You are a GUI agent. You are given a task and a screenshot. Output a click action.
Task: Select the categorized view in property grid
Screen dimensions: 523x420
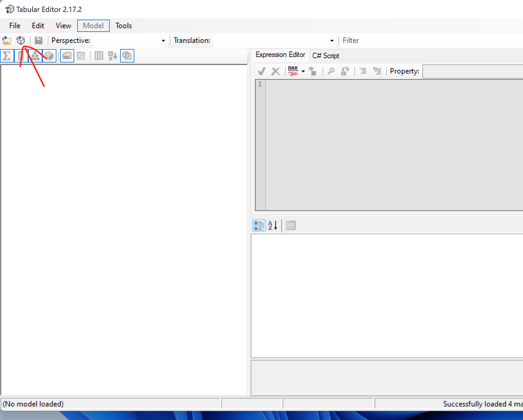pos(259,226)
